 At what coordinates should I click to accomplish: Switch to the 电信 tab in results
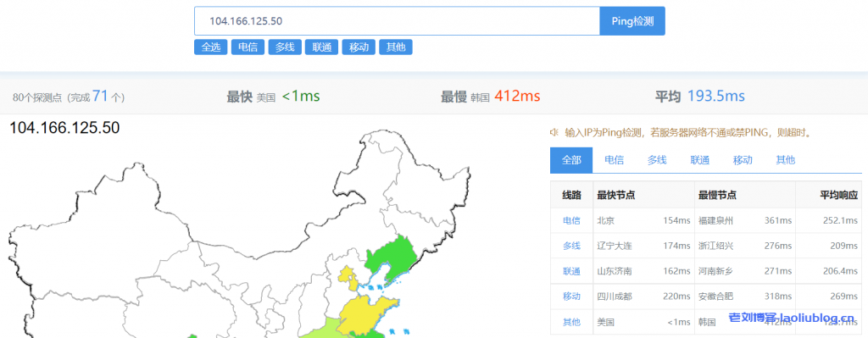(x=614, y=160)
